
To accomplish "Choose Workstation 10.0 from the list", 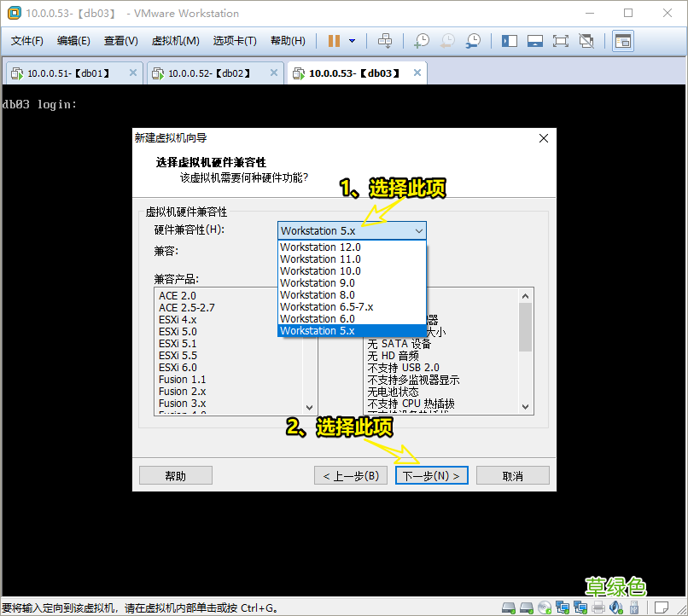I will click(352, 271).
